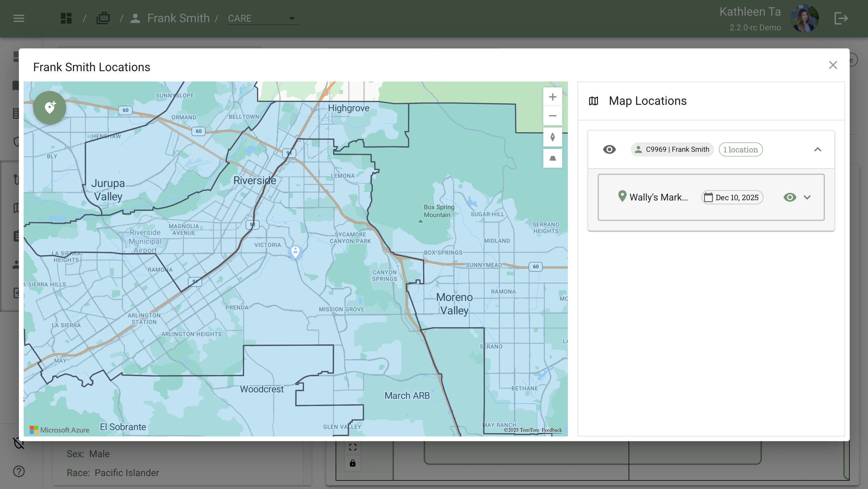The image size is (868, 489).
Task: Toggle visibility of C9969 Frank Smith group
Action: tap(609, 149)
